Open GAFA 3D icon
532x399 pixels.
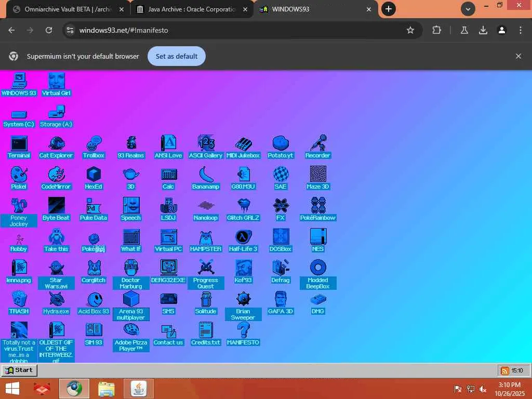click(280, 303)
